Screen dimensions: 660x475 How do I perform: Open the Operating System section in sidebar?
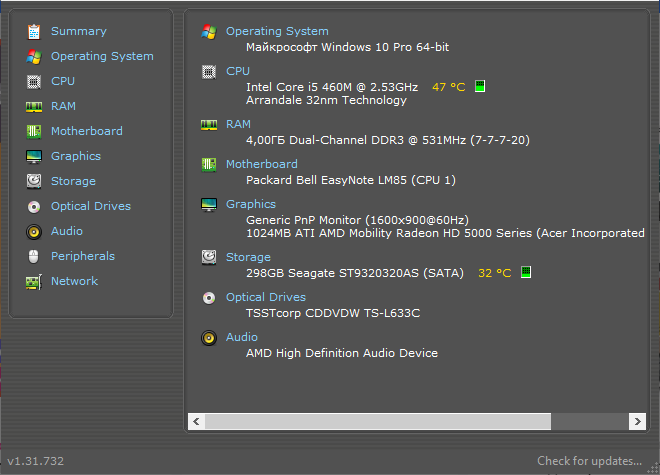102,56
